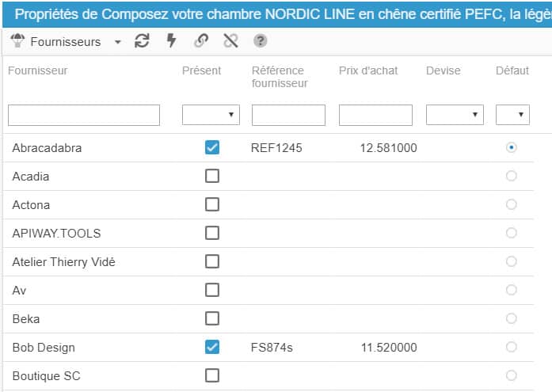Click the Référence fournisseur filter field
Viewport: 552px width, 392px height.
pyautogui.click(x=288, y=115)
